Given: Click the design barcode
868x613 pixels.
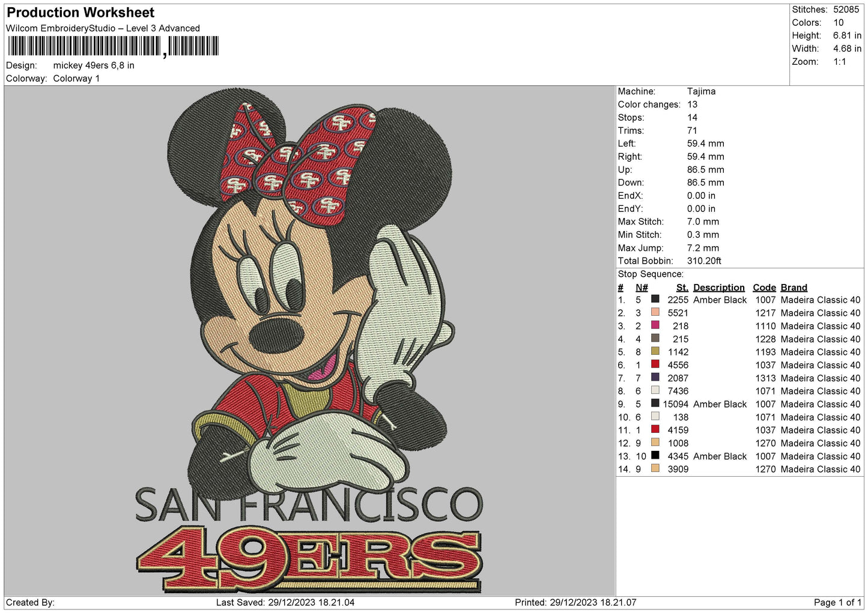Looking at the screenshot, I should click(114, 46).
